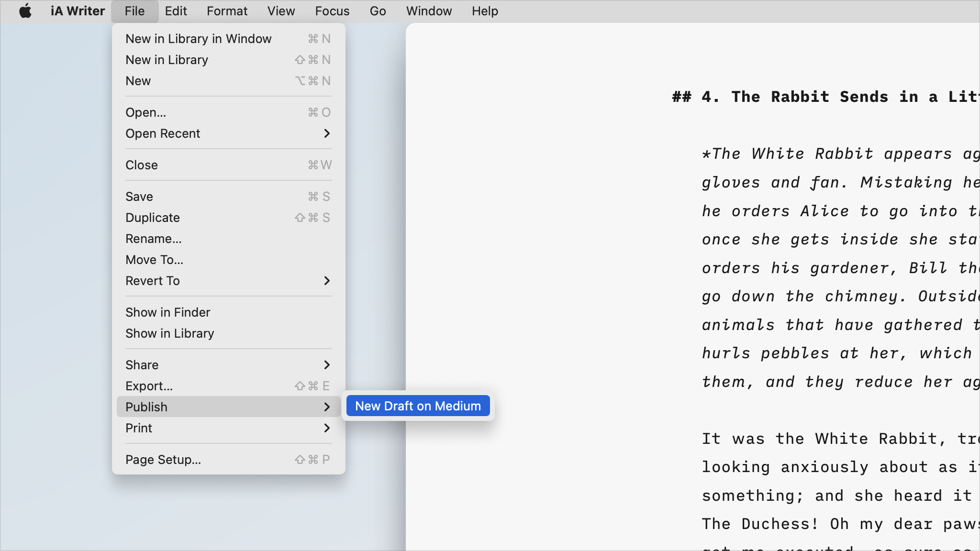Click text line 'hurls pebbles at her, which'
Screen dimensions: 980x551
pyautogui.click(x=837, y=353)
